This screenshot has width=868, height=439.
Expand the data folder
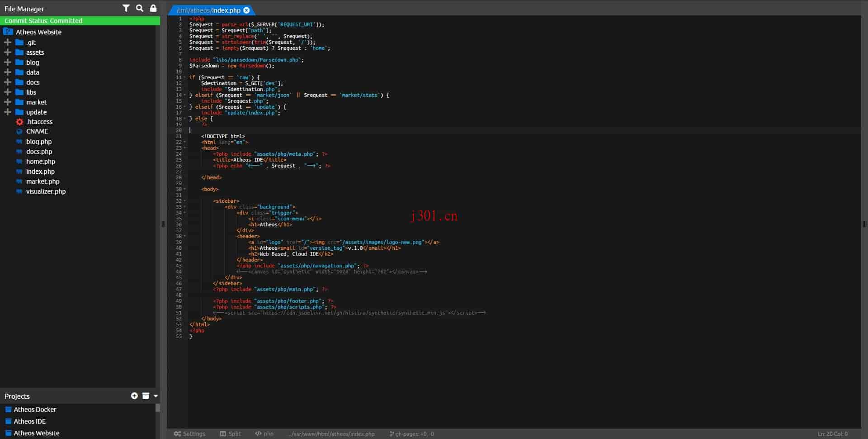point(8,72)
